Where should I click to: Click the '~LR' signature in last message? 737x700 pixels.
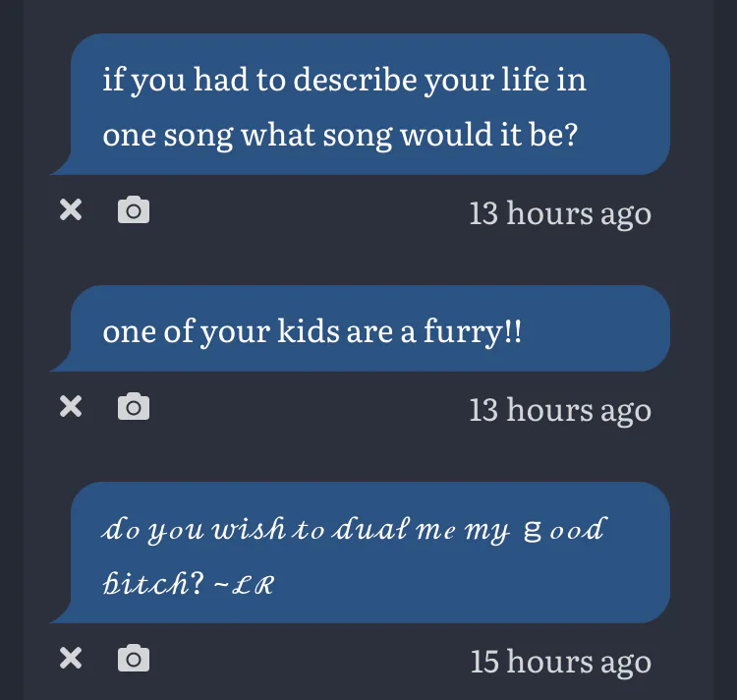(246, 584)
